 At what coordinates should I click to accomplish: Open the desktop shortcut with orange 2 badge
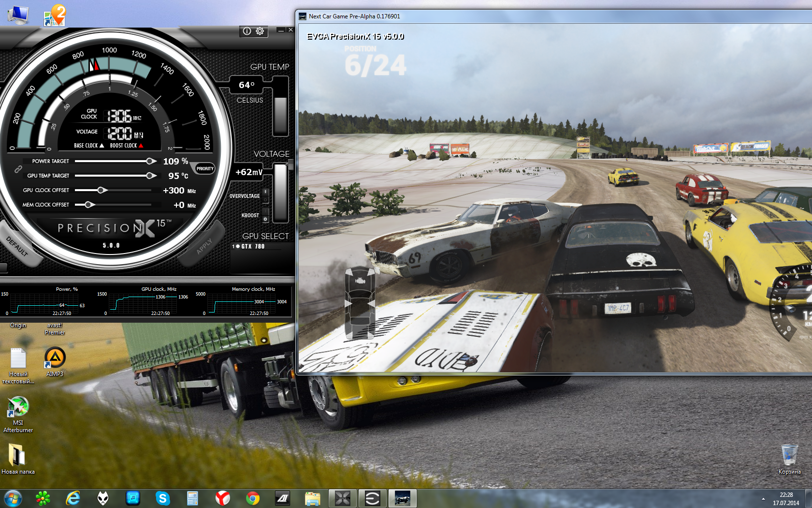coord(54,15)
